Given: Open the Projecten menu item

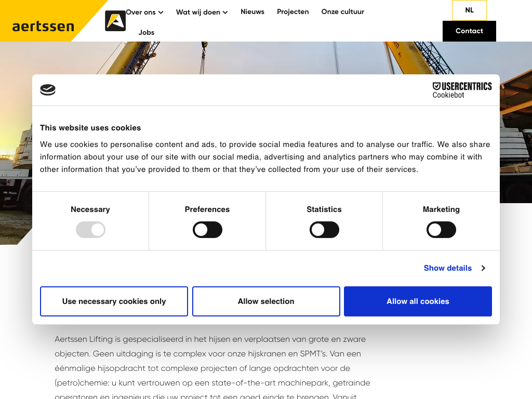Looking at the screenshot, I should 292,11.
